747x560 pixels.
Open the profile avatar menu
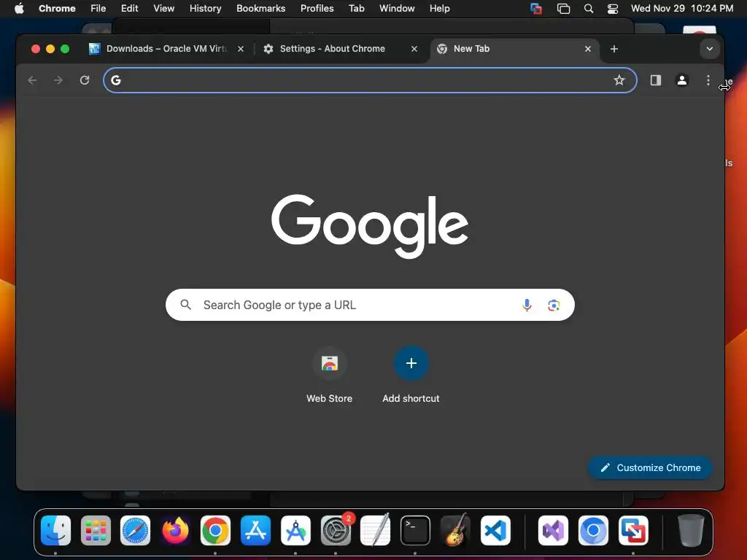click(682, 80)
